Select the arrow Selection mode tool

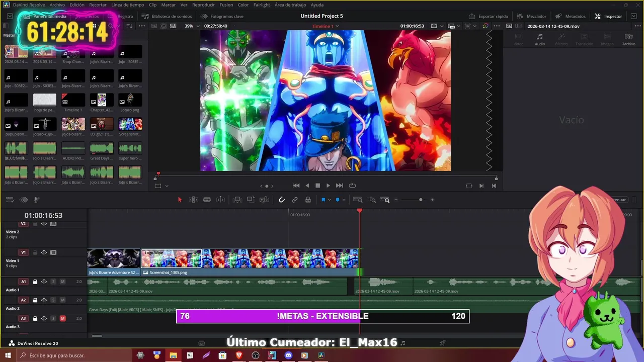(180, 200)
